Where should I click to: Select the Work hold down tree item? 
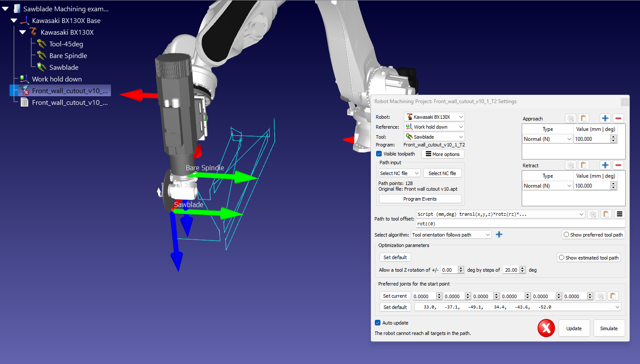pyautogui.click(x=57, y=79)
